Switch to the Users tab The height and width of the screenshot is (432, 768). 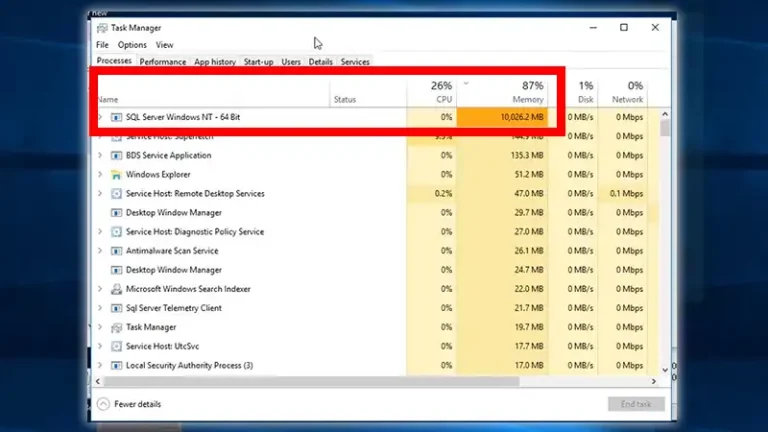[x=291, y=62]
